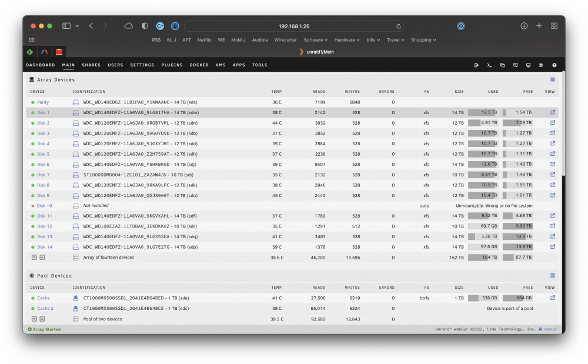Screen dimensions: 588x364
Task: Expand the Hardware bookmarks folder
Action: pos(347,40)
